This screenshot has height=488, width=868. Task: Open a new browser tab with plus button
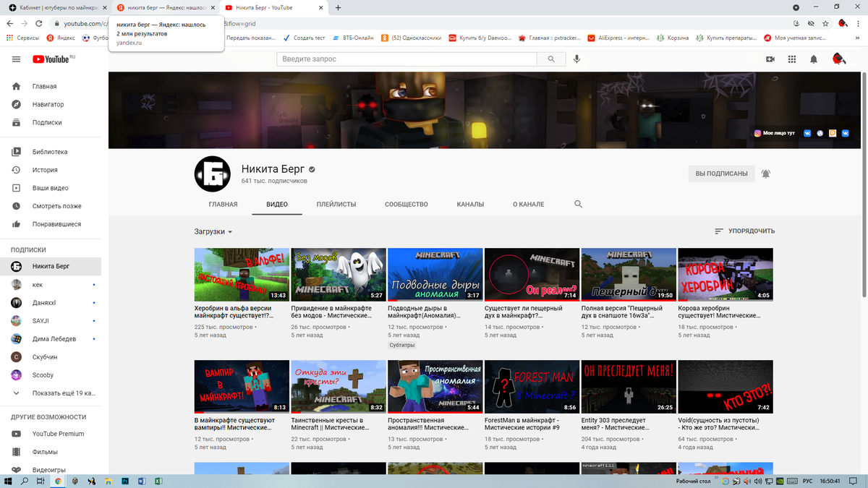[x=338, y=7]
